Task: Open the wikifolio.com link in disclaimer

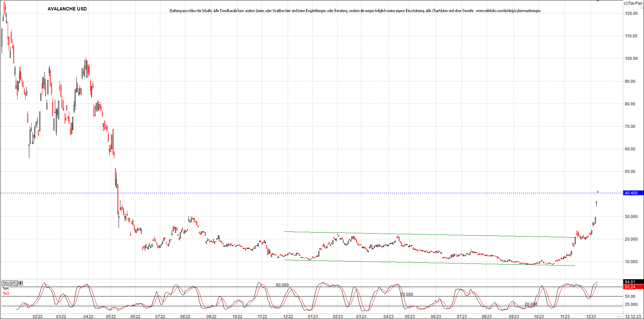Action: click(508, 11)
